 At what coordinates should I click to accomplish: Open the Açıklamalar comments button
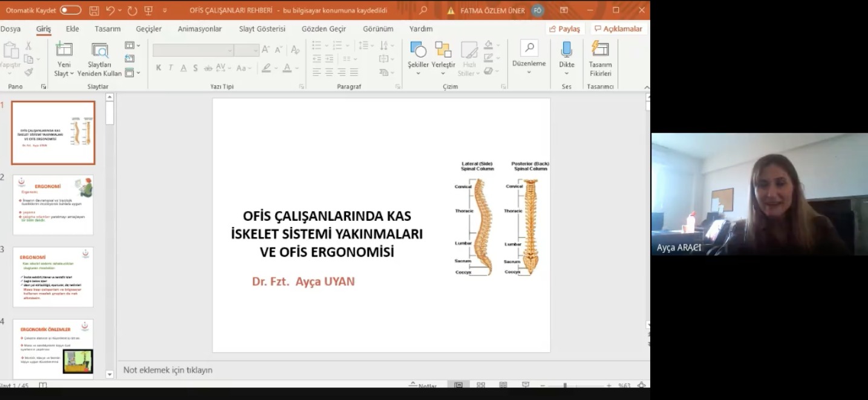tap(618, 28)
